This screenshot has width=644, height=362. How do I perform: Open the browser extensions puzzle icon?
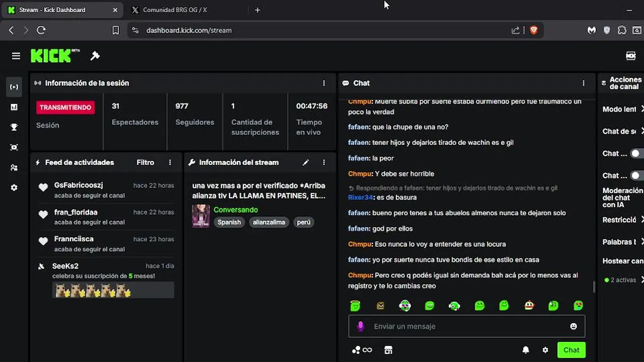tap(622, 30)
